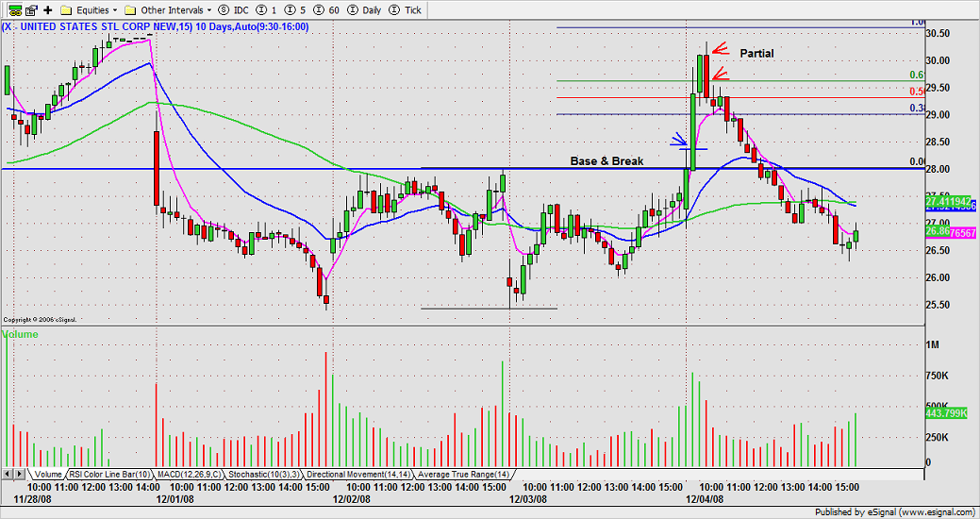Open the Average True Range(14) tab
Image resolution: width=980 pixels, height=519 pixels.
[464, 475]
